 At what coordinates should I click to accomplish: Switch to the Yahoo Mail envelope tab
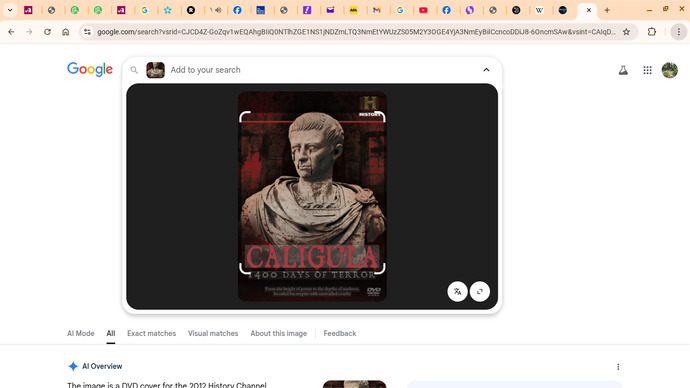[330, 10]
